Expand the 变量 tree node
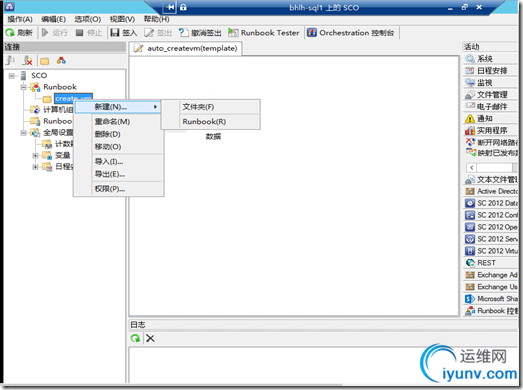 pyautogui.click(x=35, y=155)
